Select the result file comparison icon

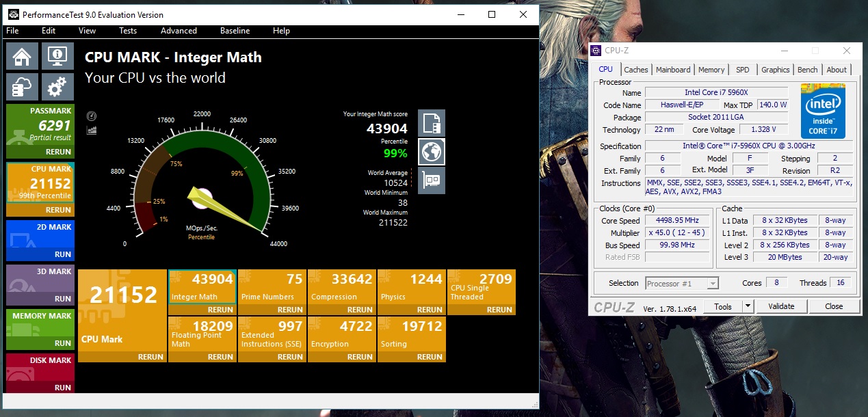(x=432, y=123)
